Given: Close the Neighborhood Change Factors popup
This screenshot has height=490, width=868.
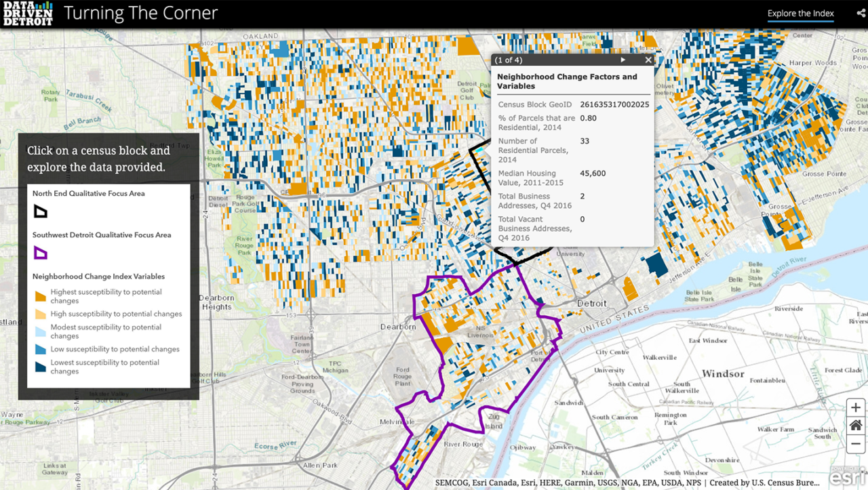Looking at the screenshot, I should 648,60.
